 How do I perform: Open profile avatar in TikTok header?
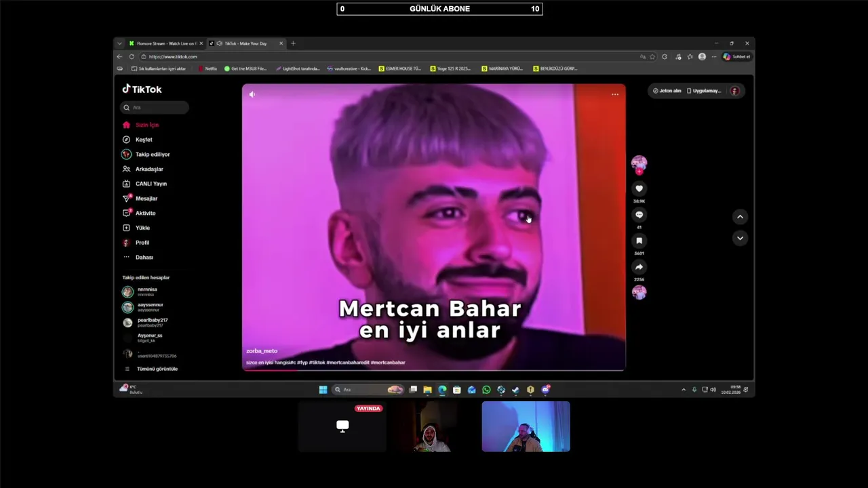(x=734, y=91)
